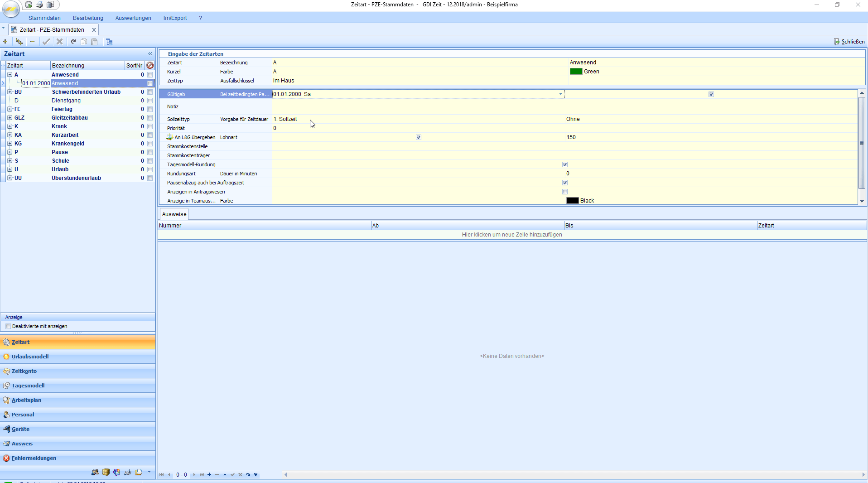Open the Gültigab date dropdown arrow
Image resolution: width=868 pixels, height=483 pixels.
560,94
